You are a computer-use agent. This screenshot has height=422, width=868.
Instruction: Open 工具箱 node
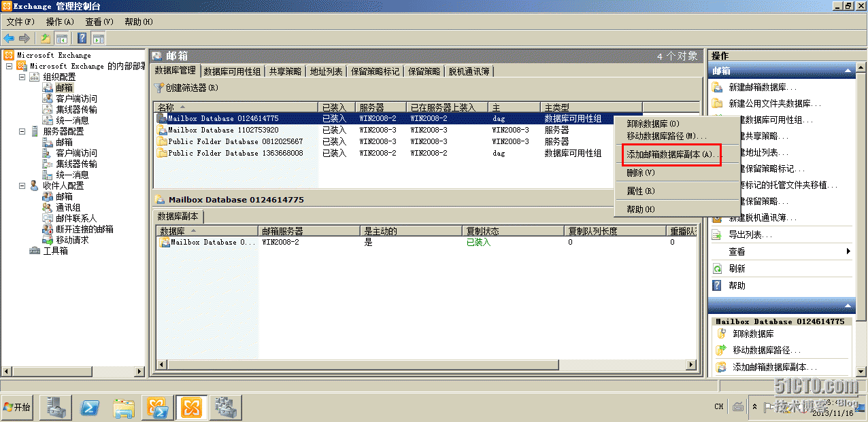55,251
